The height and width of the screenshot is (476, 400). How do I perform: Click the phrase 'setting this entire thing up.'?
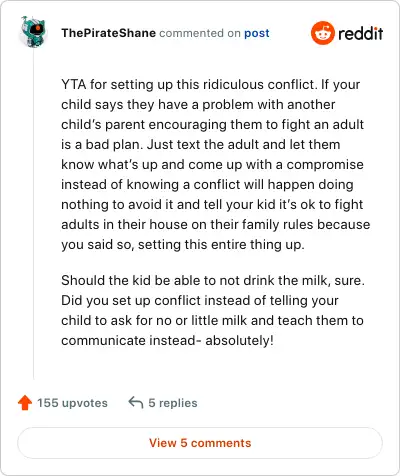click(x=221, y=245)
